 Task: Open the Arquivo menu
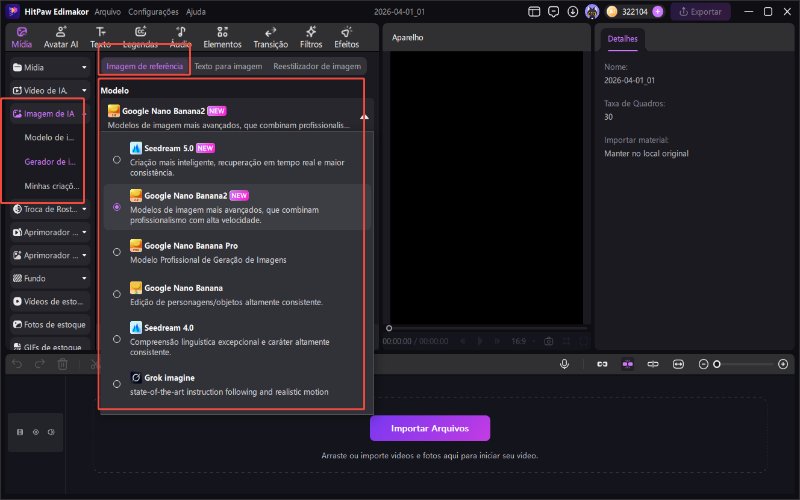click(x=108, y=12)
